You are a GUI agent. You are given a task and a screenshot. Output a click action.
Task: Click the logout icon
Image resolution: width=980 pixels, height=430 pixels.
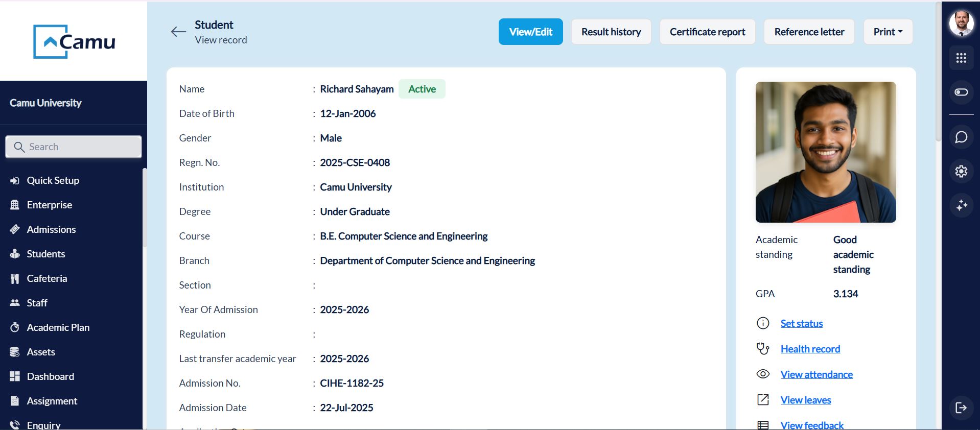pos(961,408)
